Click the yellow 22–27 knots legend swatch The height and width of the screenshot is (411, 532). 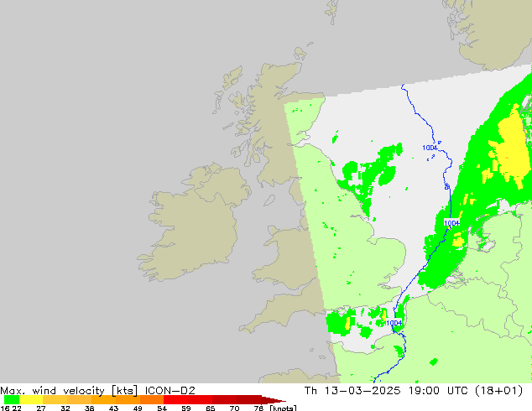[x=31, y=400]
